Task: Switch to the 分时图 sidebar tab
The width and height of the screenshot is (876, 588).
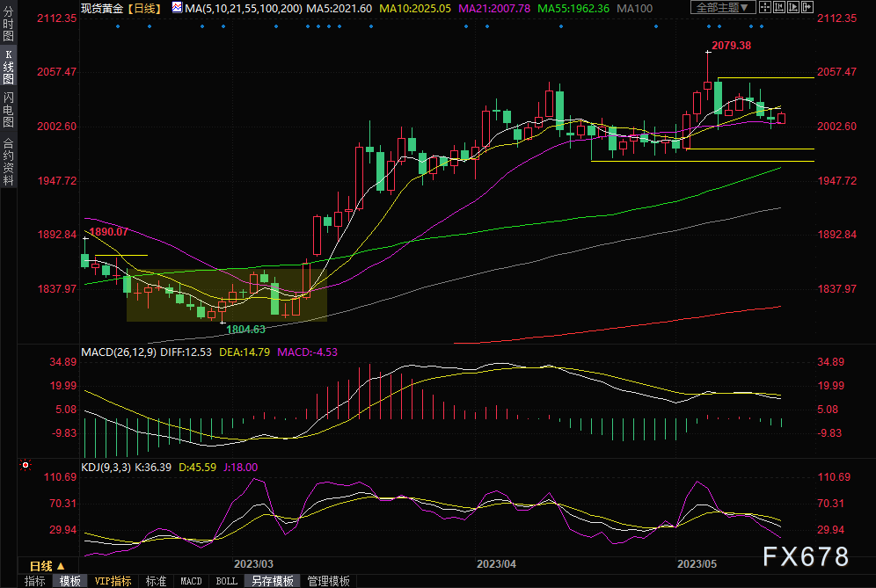Action: point(9,24)
